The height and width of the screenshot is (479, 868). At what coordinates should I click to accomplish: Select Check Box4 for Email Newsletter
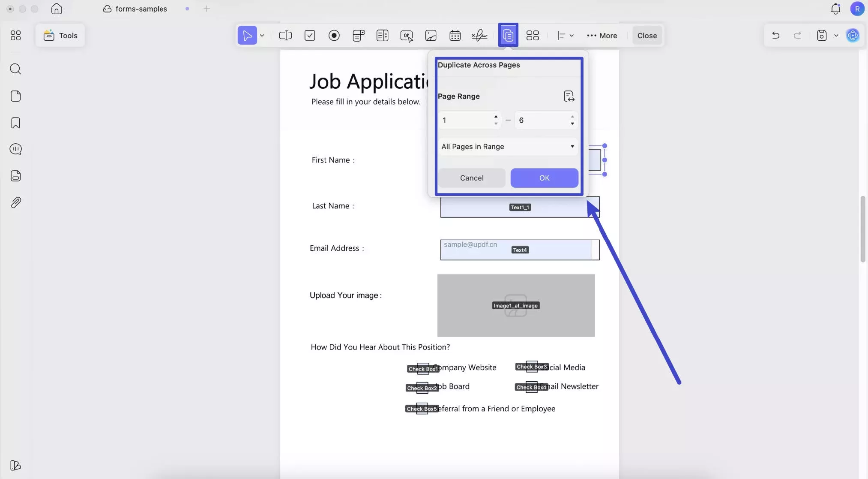[531, 387]
